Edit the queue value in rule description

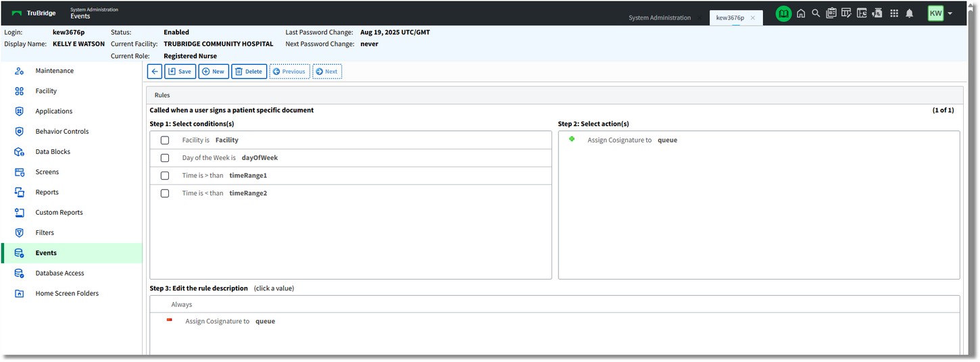[x=265, y=321]
